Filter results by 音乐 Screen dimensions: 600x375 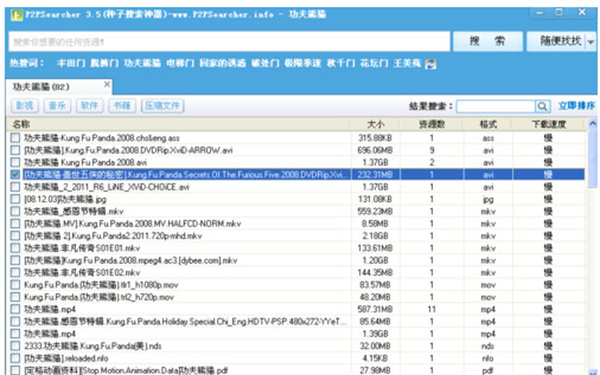click(57, 106)
